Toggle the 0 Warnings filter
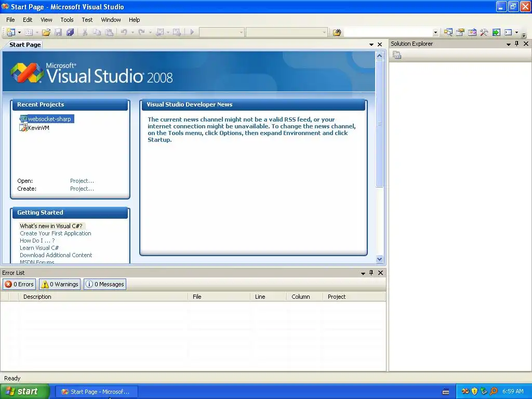Viewport: 532px width, 399px height. click(60, 284)
